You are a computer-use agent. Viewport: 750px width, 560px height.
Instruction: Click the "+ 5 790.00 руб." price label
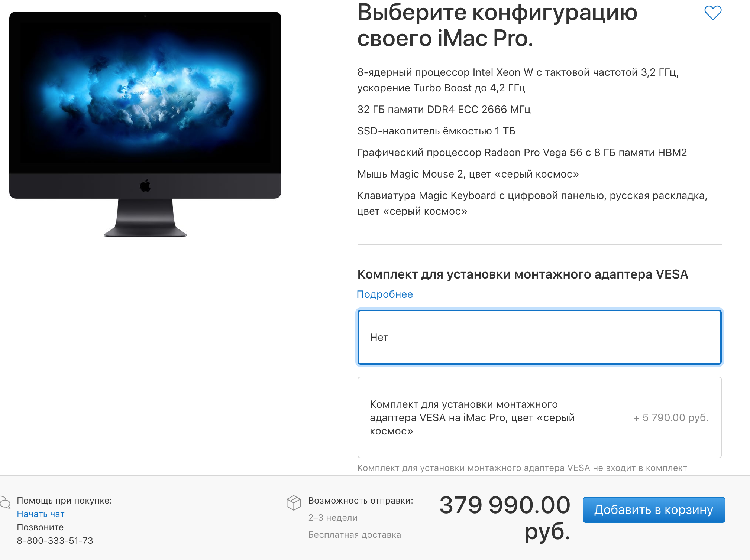[x=671, y=418]
